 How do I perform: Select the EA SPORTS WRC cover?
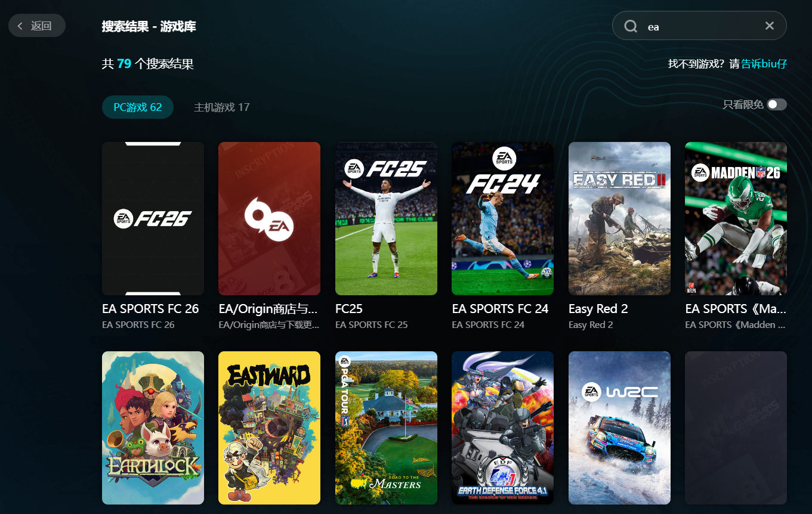click(x=619, y=428)
